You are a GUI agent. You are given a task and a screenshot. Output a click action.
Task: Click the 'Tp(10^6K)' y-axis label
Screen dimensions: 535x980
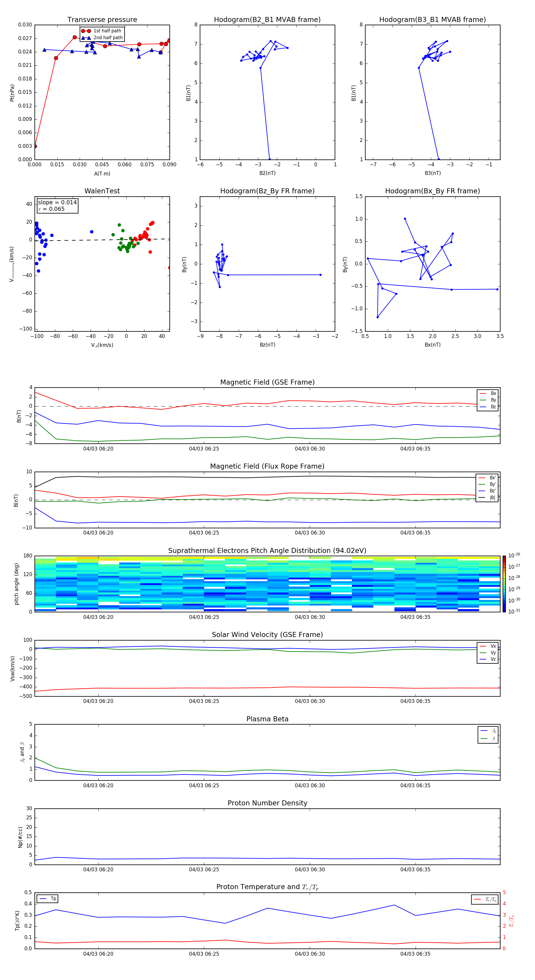pyautogui.click(x=17, y=921)
